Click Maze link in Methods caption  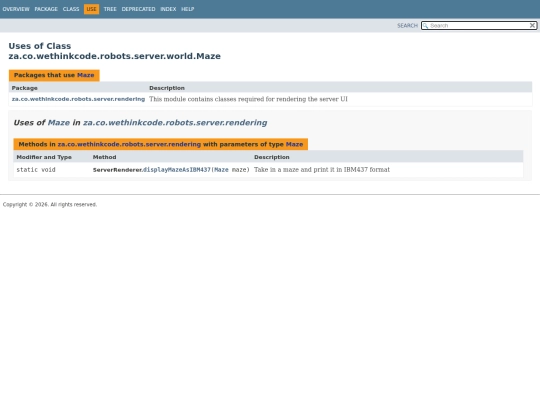click(294, 144)
